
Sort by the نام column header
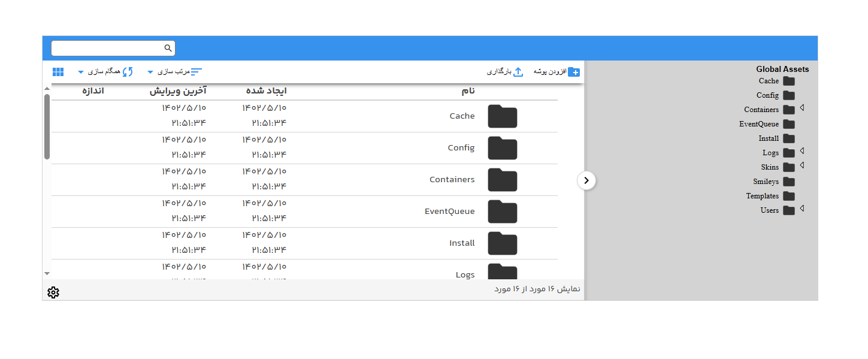[468, 90]
